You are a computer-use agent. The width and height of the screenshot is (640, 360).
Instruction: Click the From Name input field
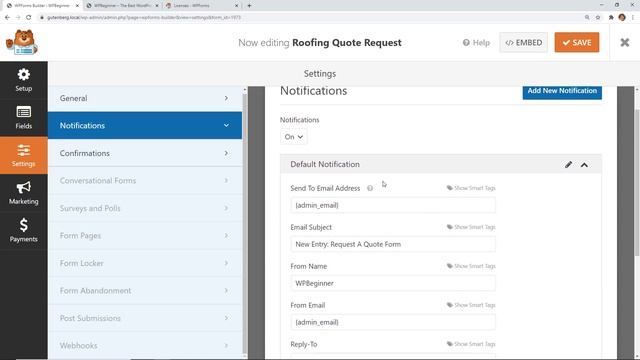(393, 283)
